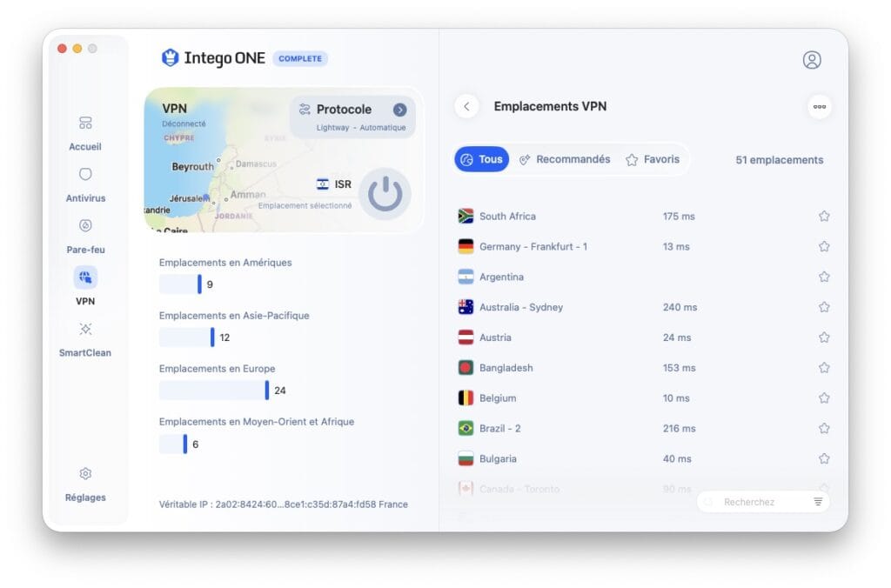The image size is (891, 588).
Task: Click the Austria flag icon
Action: click(466, 337)
